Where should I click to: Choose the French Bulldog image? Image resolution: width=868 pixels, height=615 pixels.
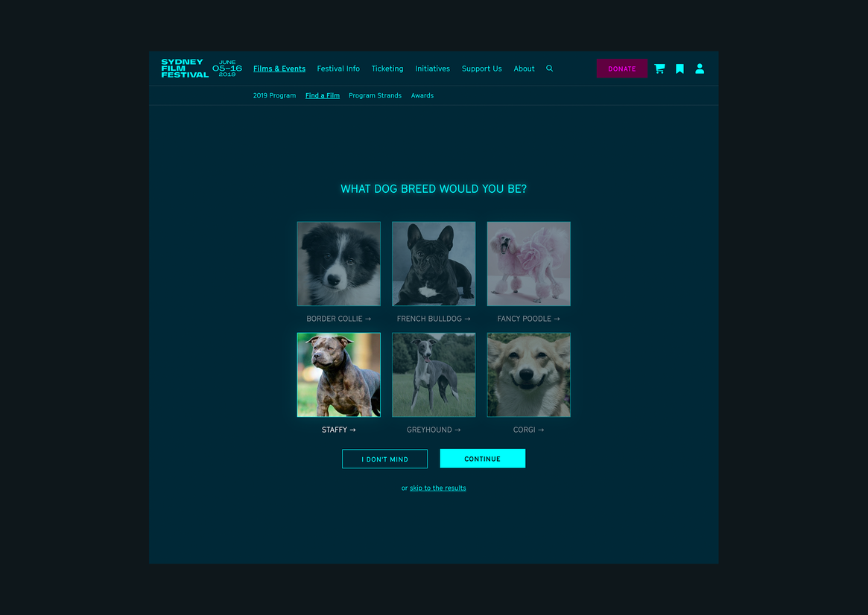pyautogui.click(x=434, y=264)
